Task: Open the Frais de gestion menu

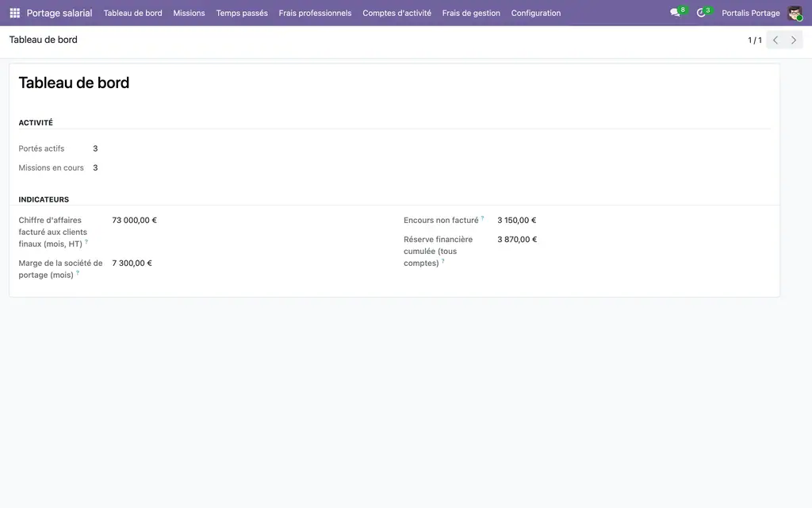Action: [471, 13]
